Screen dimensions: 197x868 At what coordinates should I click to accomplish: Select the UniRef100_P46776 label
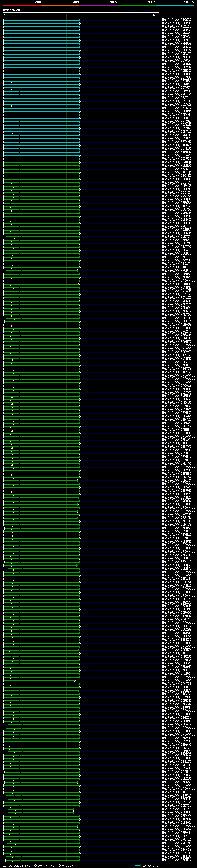177,369
